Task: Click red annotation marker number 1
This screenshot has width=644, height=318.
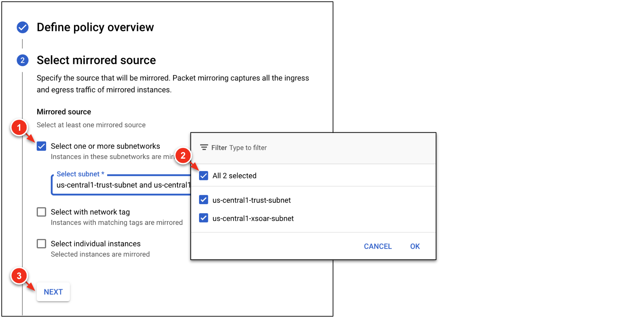Action: click(19, 128)
